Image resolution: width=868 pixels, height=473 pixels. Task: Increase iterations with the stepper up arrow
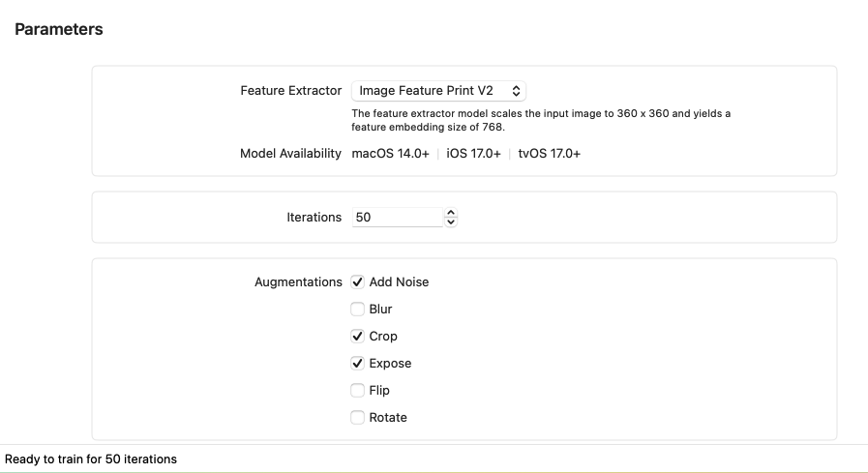[451, 213]
